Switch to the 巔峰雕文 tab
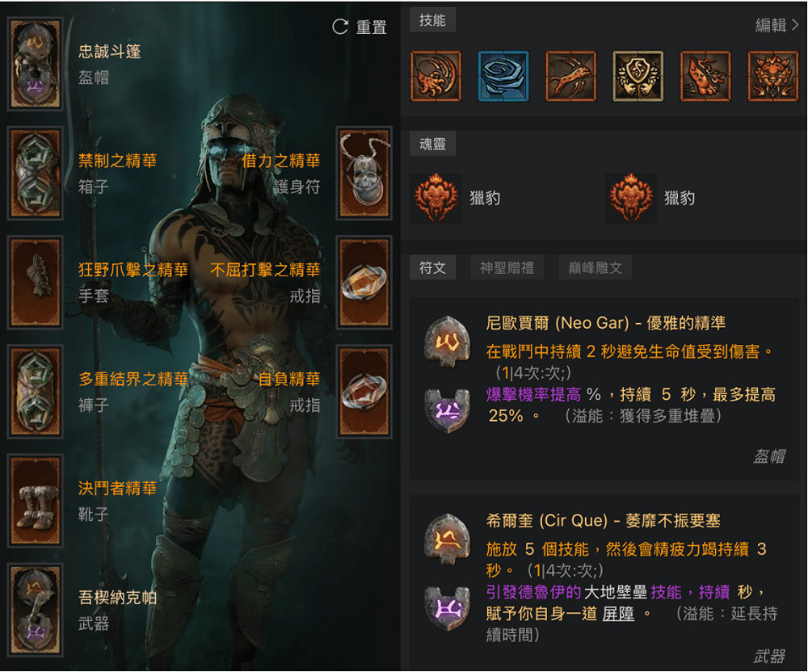808x672 pixels. [x=595, y=268]
